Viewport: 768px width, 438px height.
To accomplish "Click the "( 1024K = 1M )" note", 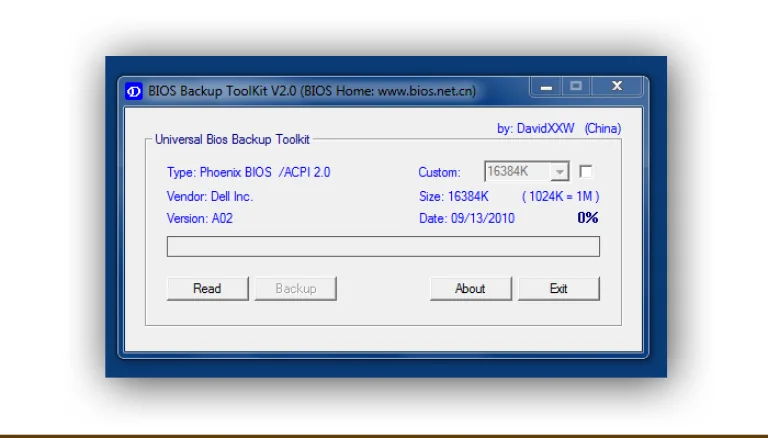I will pos(560,196).
